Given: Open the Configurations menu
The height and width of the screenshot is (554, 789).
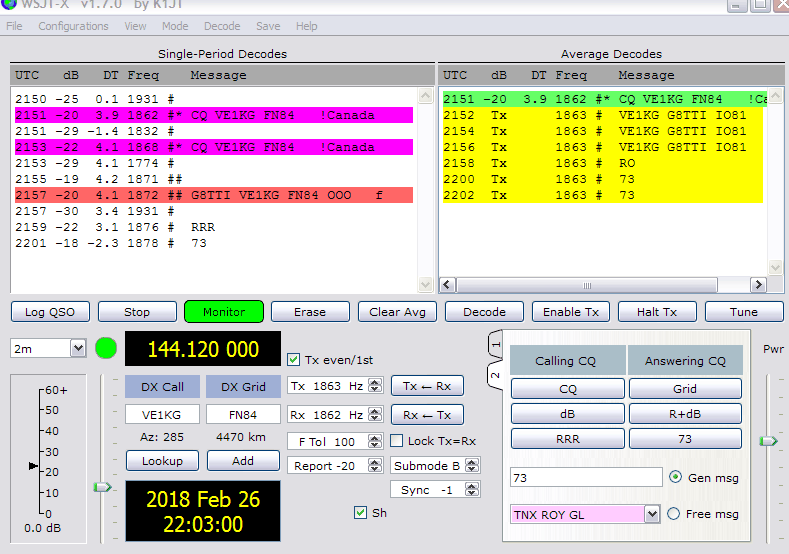Looking at the screenshot, I should point(73,26).
